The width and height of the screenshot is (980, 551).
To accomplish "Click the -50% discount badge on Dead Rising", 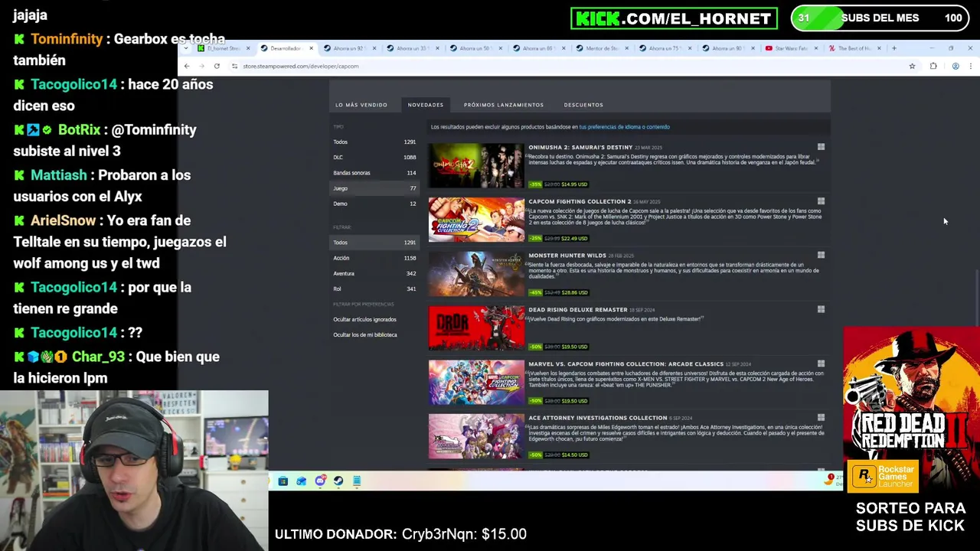I will coord(535,347).
